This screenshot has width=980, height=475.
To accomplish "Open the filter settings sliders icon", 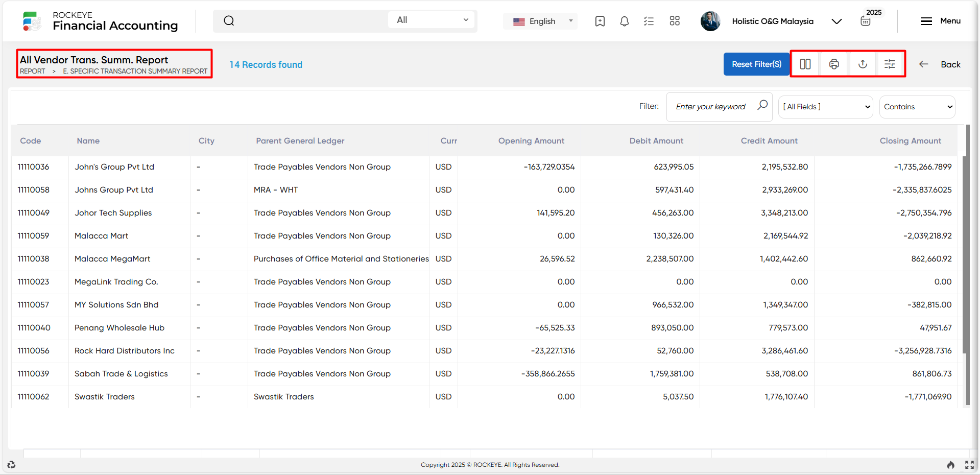I will (890, 64).
